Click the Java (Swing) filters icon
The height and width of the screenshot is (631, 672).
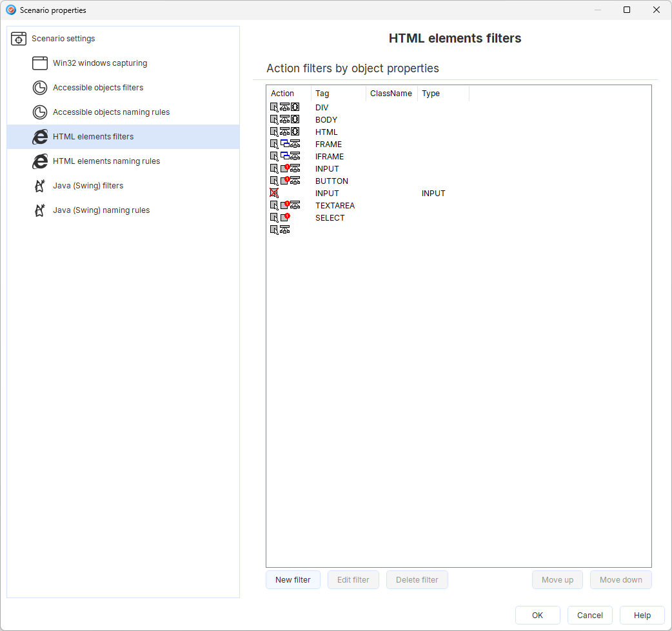40,186
